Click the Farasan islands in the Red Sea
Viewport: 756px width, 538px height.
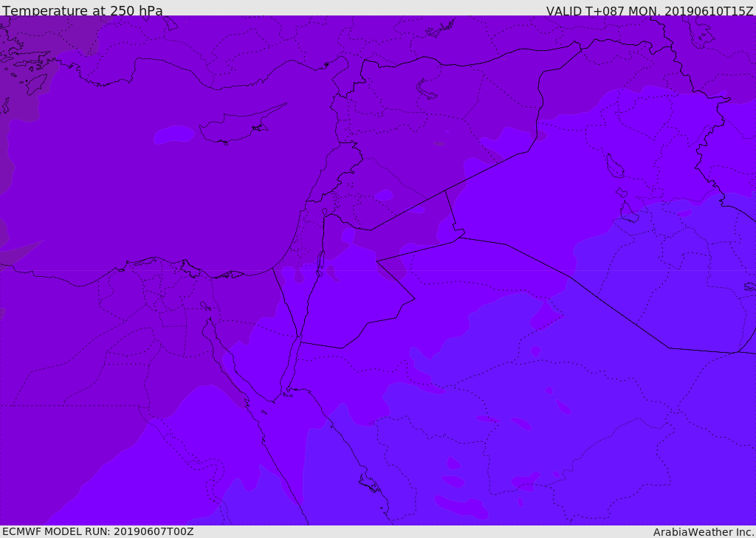371,483
